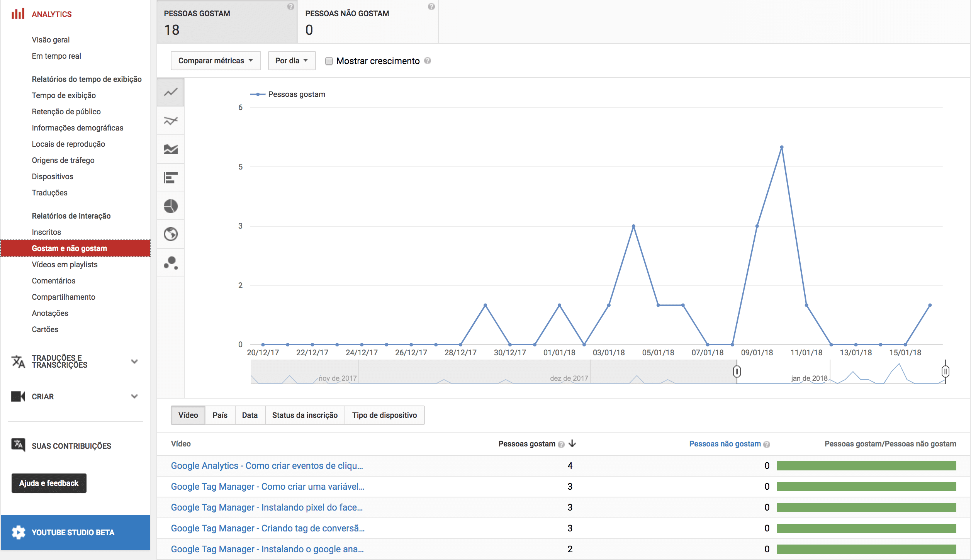Image resolution: width=971 pixels, height=560 pixels.
Task: Select Origens de tráfego in the sidebar
Action: (x=63, y=160)
